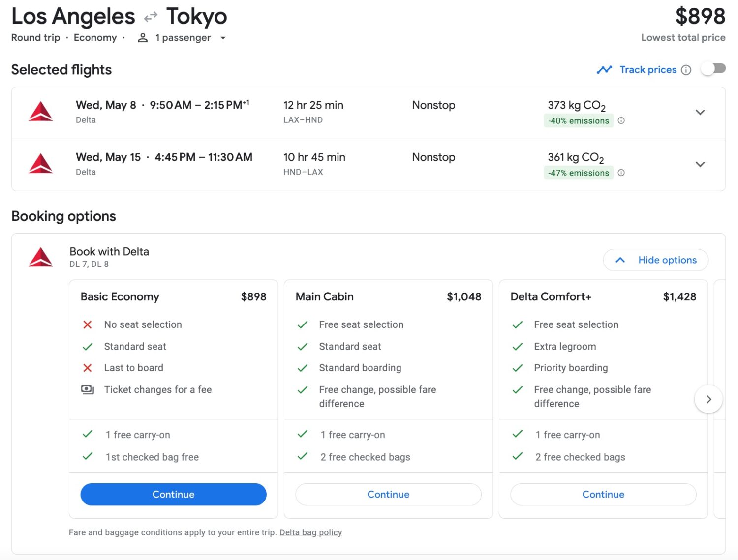Click the Track prices line chart icon

coord(604,70)
